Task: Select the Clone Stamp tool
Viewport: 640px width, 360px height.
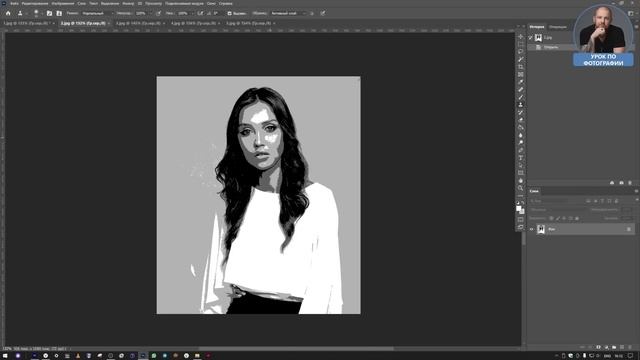Action: pos(520,105)
